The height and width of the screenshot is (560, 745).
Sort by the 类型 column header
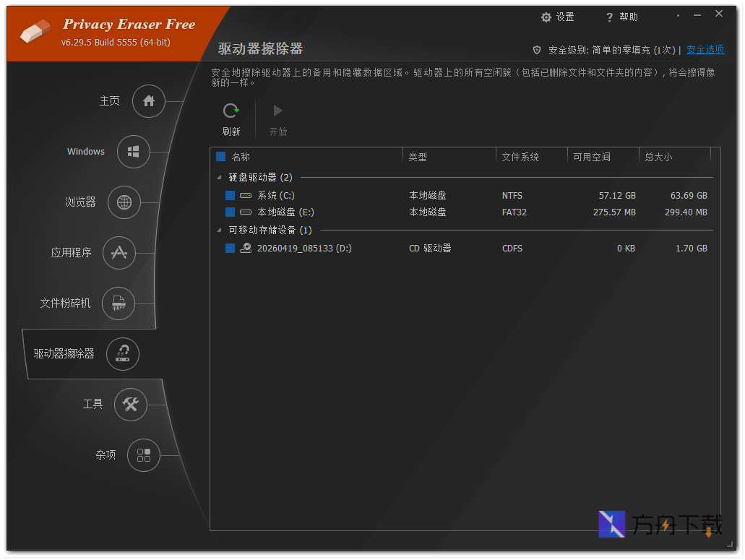[x=418, y=157]
